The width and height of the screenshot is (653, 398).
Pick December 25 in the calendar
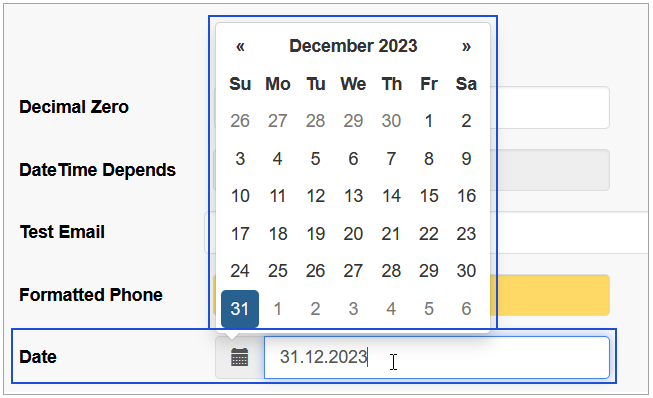click(278, 271)
